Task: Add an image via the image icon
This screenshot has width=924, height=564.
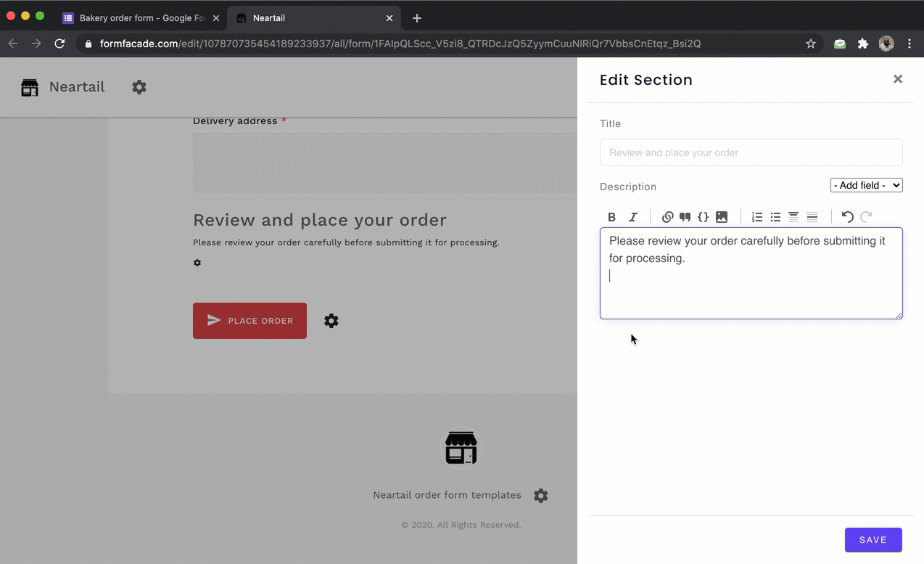Action: 721,216
